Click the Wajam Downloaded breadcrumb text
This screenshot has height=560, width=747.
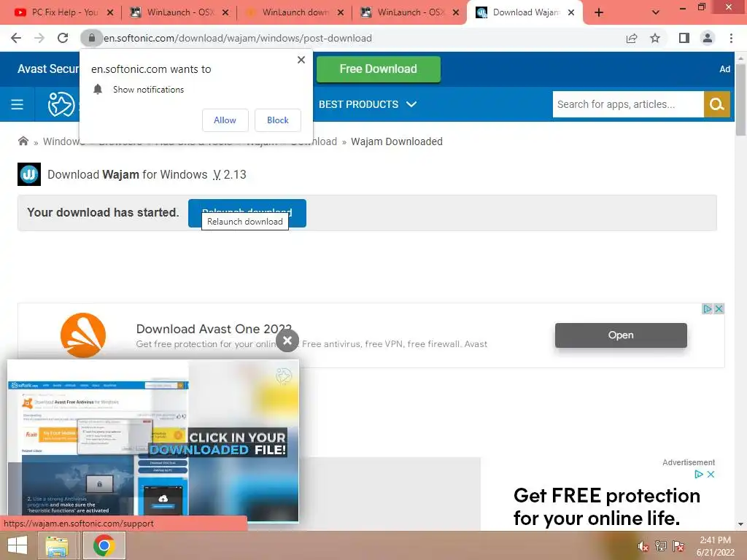click(397, 141)
